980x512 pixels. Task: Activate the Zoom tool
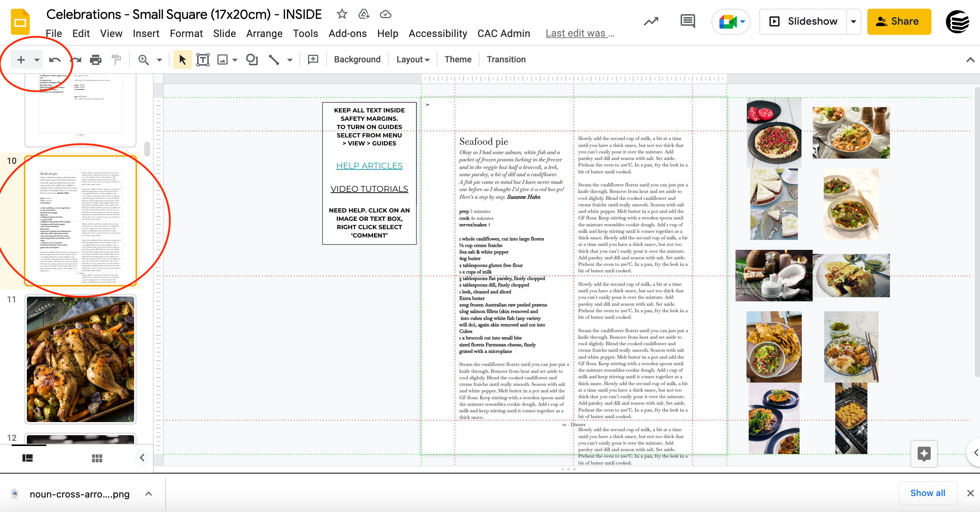pyautogui.click(x=144, y=59)
